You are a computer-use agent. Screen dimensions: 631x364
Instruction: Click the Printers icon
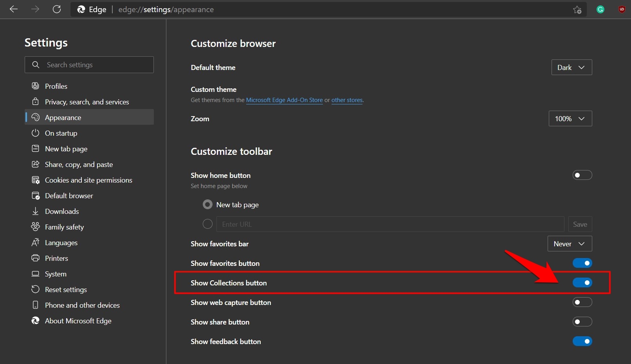[35, 258]
